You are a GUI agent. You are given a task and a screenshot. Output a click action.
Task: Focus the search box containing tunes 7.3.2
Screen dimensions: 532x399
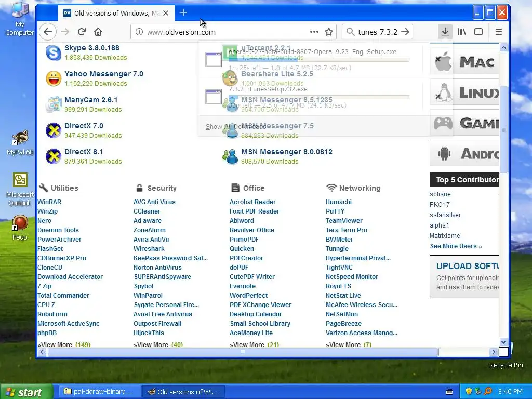tap(377, 32)
